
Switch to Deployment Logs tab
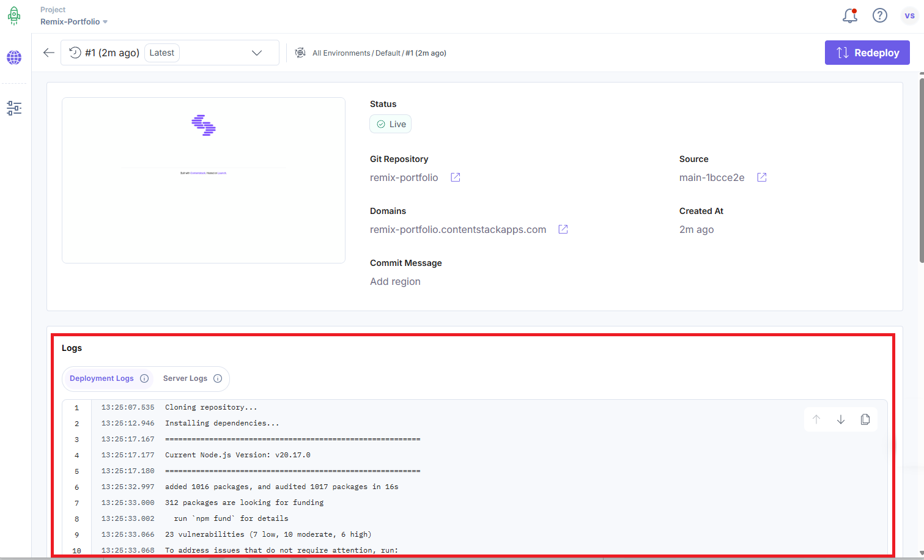tap(108, 378)
